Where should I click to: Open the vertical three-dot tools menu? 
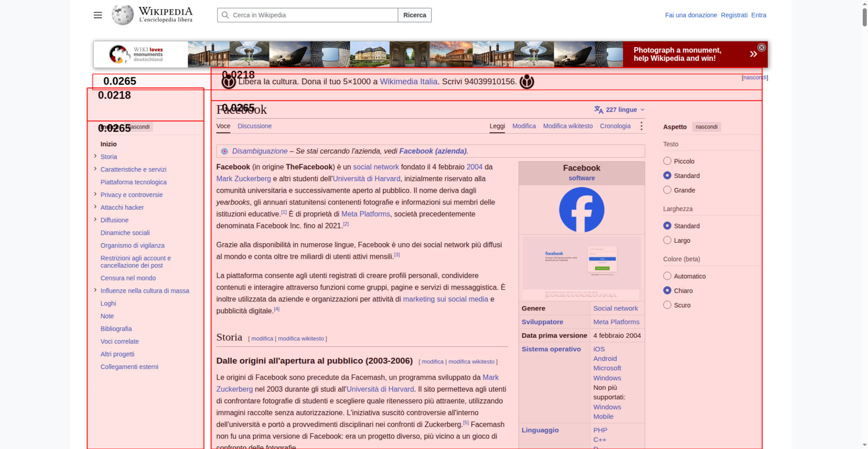click(x=641, y=126)
